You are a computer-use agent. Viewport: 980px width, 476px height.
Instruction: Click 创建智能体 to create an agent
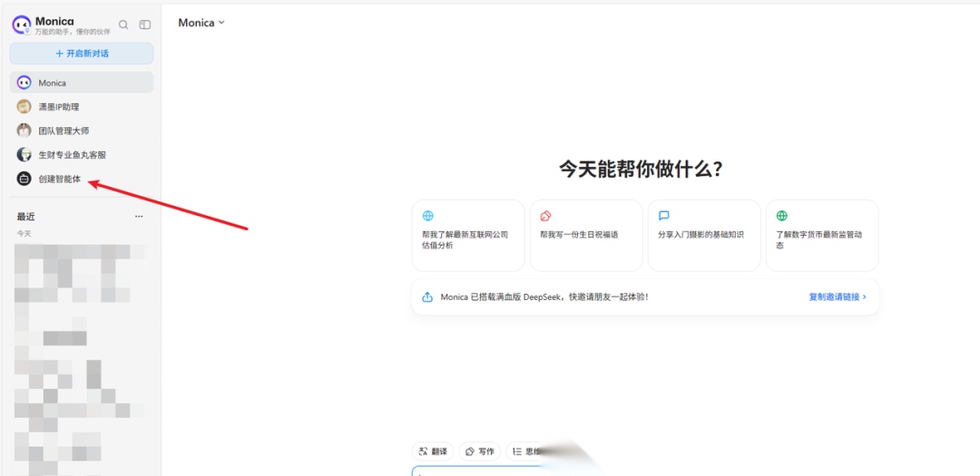click(x=82, y=179)
